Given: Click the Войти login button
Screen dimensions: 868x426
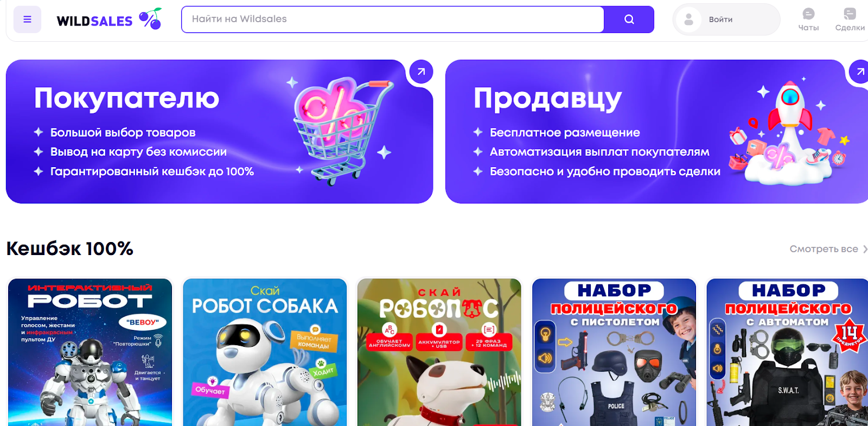Looking at the screenshot, I should coord(726,20).
